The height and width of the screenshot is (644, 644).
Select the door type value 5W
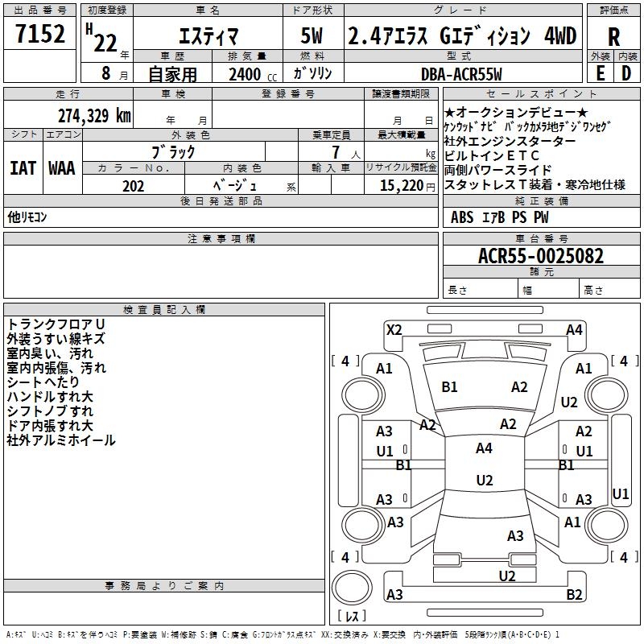[312, 35]
